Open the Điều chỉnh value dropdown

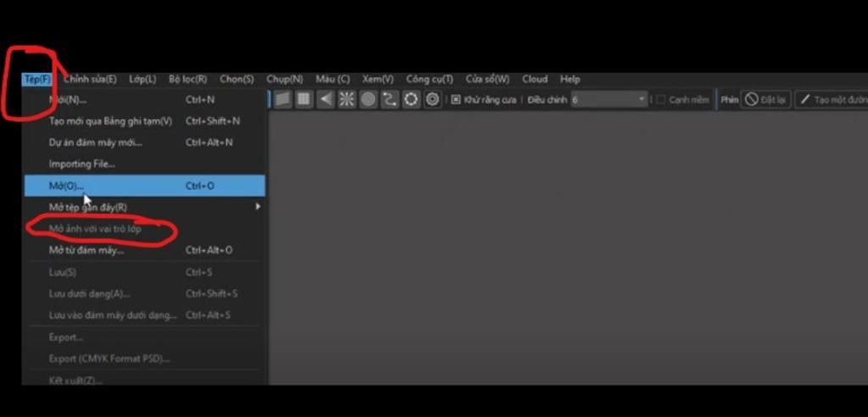coord(609,100)
